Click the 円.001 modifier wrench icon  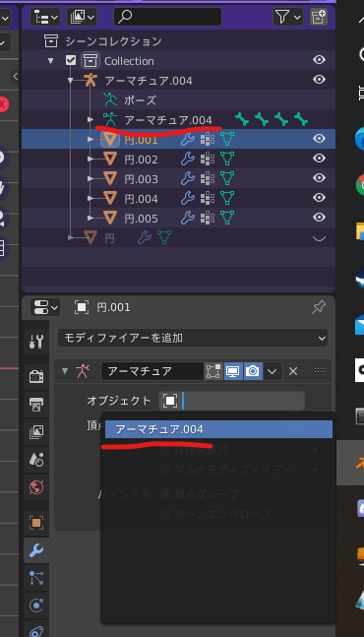pyautogui.click(x=188, y=139)
